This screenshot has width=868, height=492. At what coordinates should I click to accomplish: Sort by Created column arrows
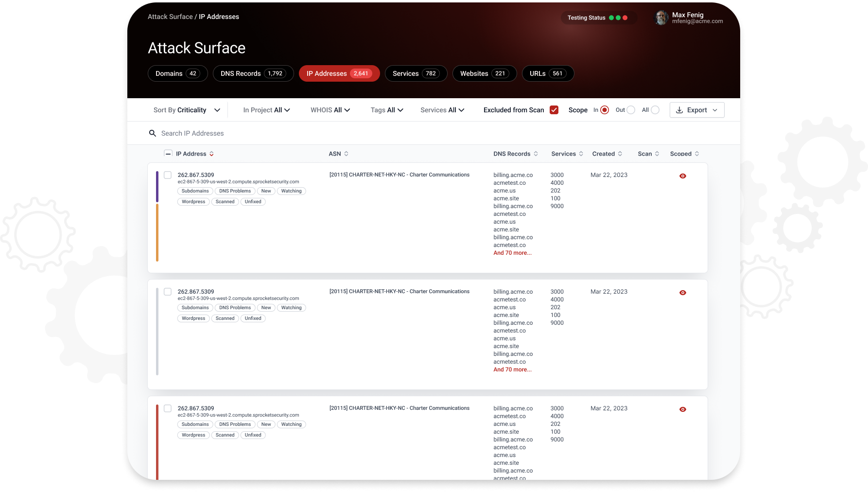coord(620,154)
